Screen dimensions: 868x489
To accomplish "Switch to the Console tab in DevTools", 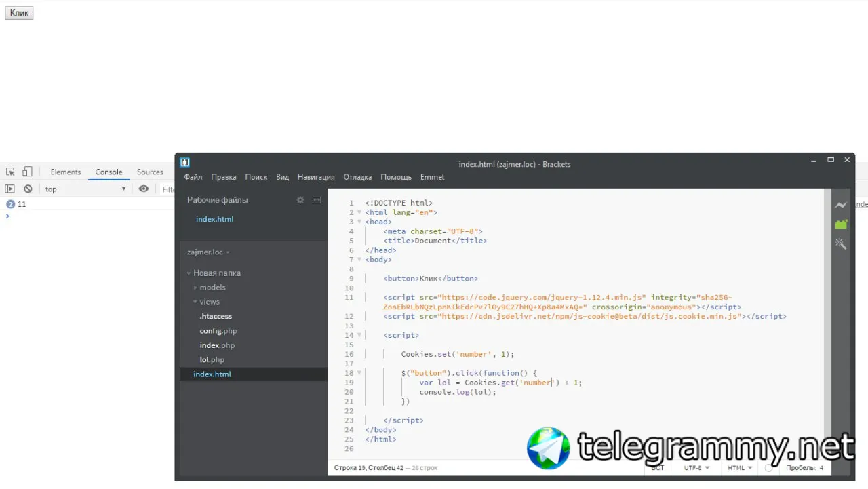I will point(108,172).
